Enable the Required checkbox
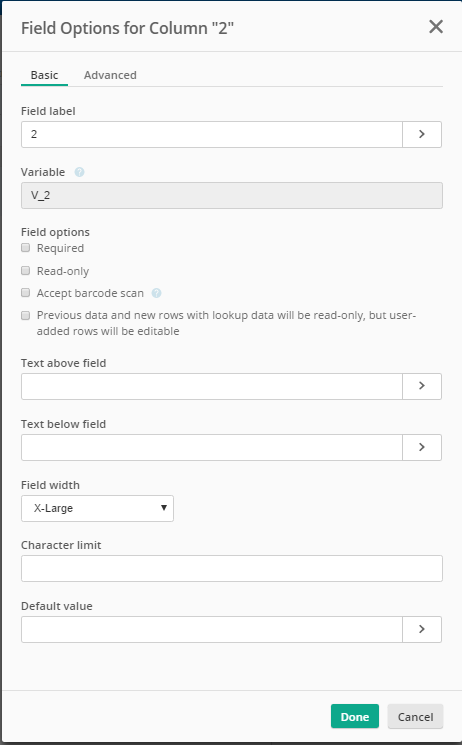The height and width of the screenshot is (745, 462). [26, 248]
